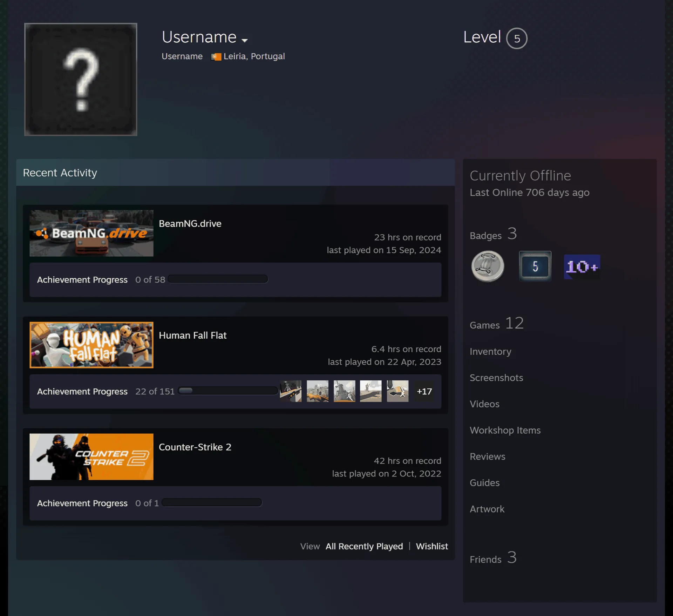Open the Human Fall Flat game banner
Image resolution: width=673 pixels, height=616 pixels.
coord(91,345)
